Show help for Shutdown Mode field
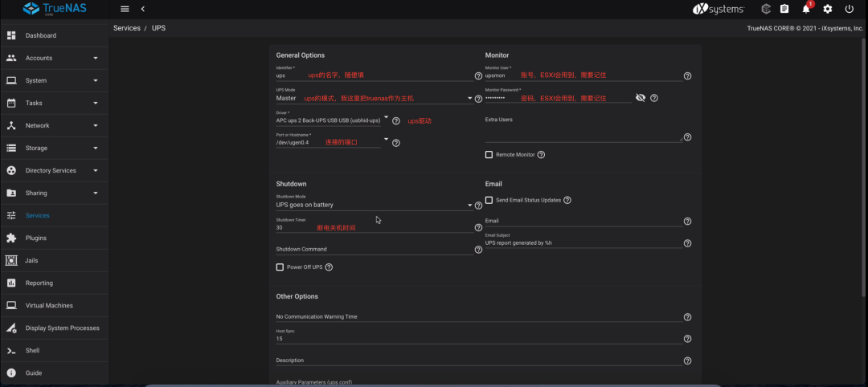Viewport: 868px width, 387px height. (x=478, y=205)
